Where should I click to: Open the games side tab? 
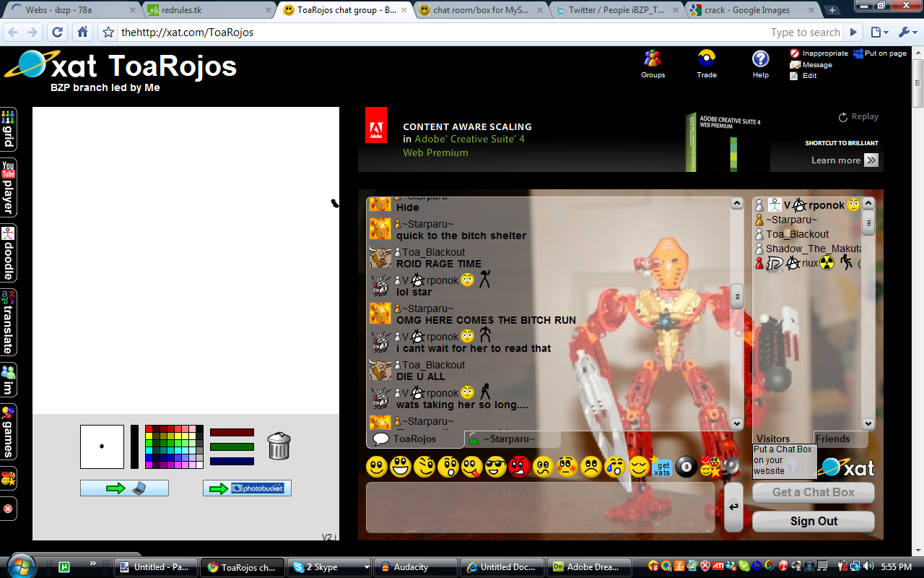[x=9, y=432]
